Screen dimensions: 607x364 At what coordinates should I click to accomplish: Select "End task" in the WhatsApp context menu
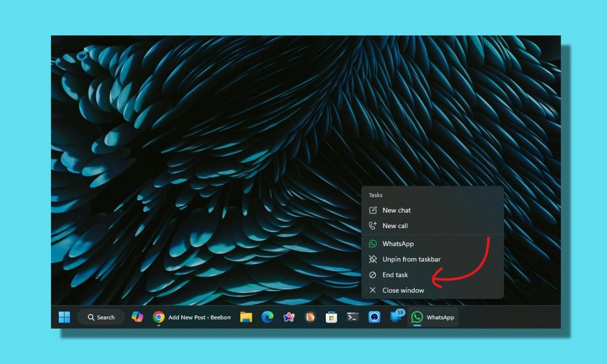click(396, 275)
